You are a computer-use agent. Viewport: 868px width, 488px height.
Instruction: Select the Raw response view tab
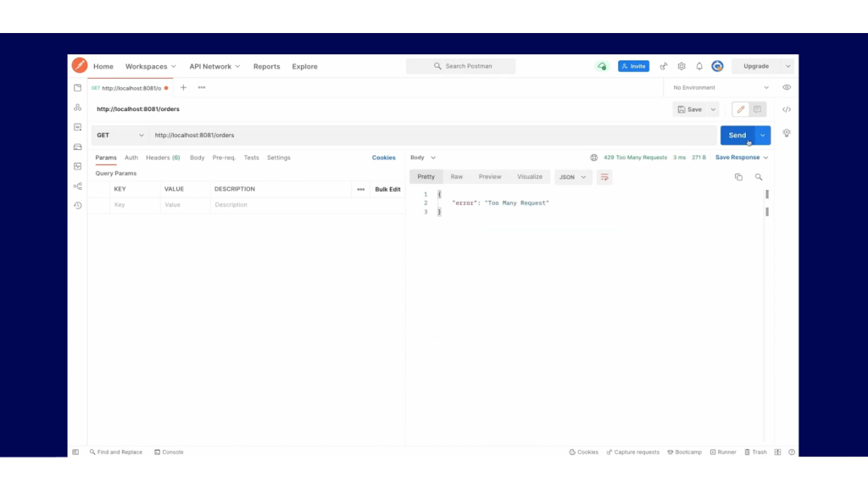pyautogui.click(x=457, y=177)
